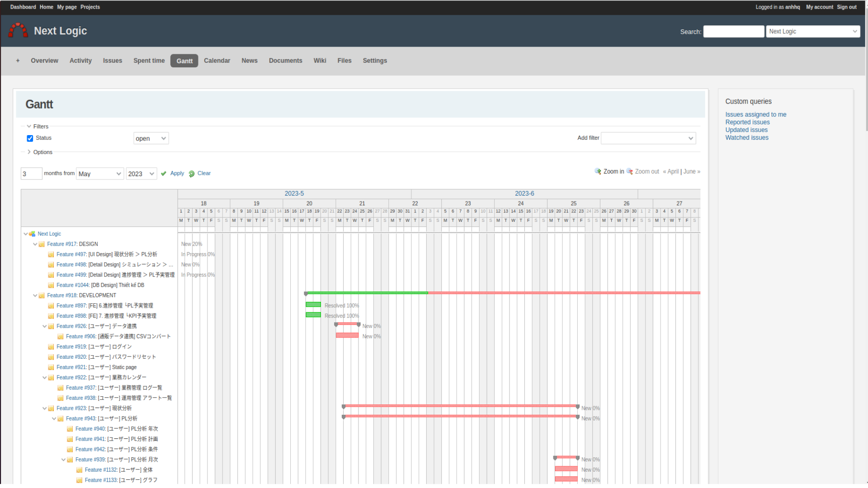Click the green DEVELOPMENT progress bar
This screenshot has width=868, height=488.
(x=366, y=293)
